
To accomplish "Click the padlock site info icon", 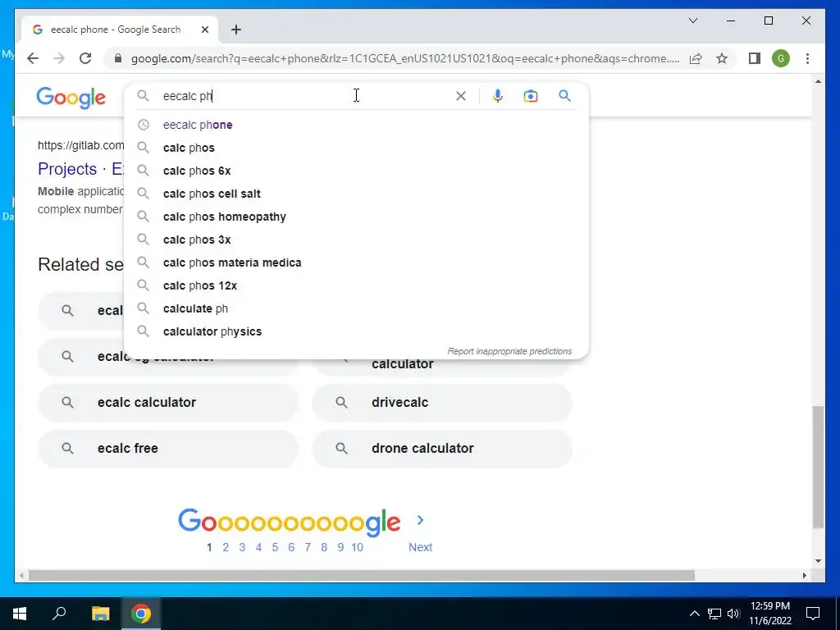I will click(118, 58).
